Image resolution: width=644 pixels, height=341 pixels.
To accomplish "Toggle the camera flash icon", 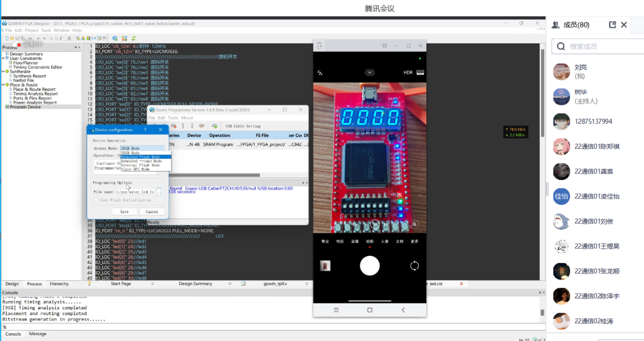I will point(320,73).
